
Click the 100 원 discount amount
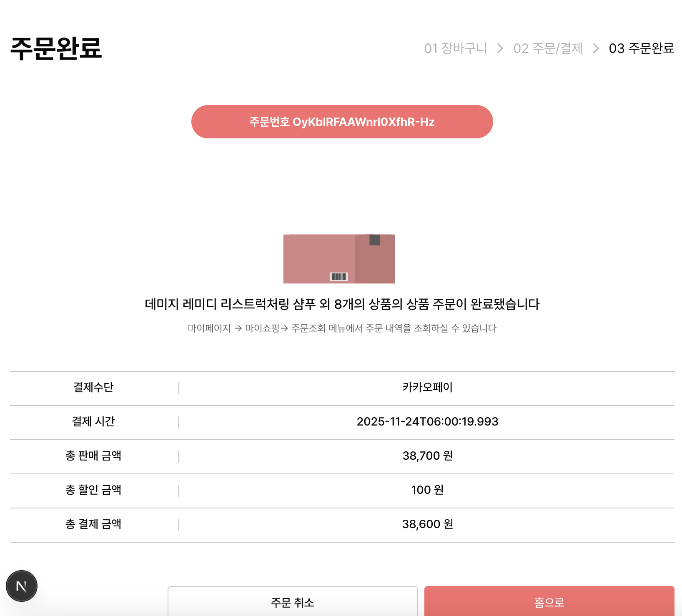tap(426, 490)
